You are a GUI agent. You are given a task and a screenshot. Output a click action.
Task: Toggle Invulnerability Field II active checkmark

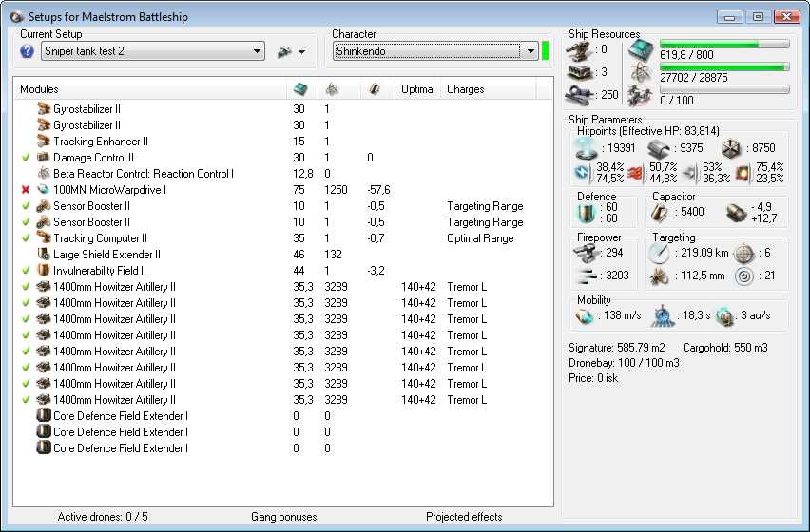pyautogui.click(x=26, y=271)
